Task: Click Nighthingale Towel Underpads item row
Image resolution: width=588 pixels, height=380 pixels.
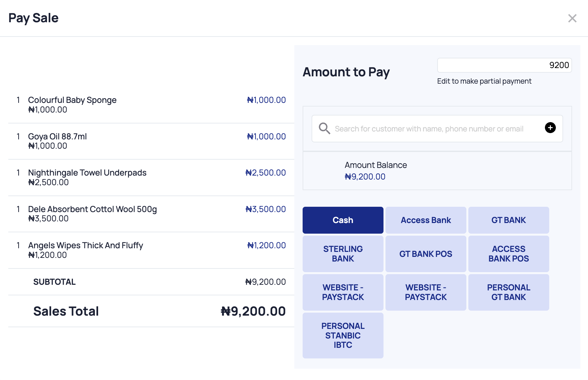Action: click(x=87, y=173)
